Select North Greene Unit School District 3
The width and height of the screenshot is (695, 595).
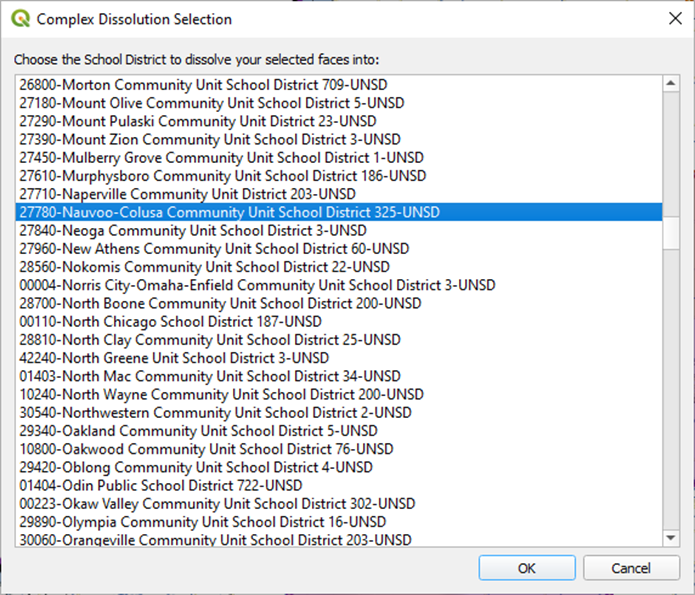pos(174,357)
